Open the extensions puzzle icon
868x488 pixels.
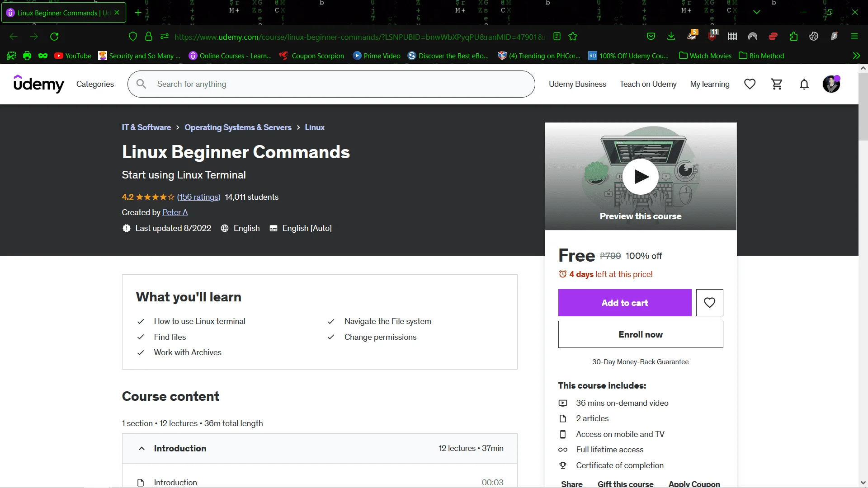point(793,37)
